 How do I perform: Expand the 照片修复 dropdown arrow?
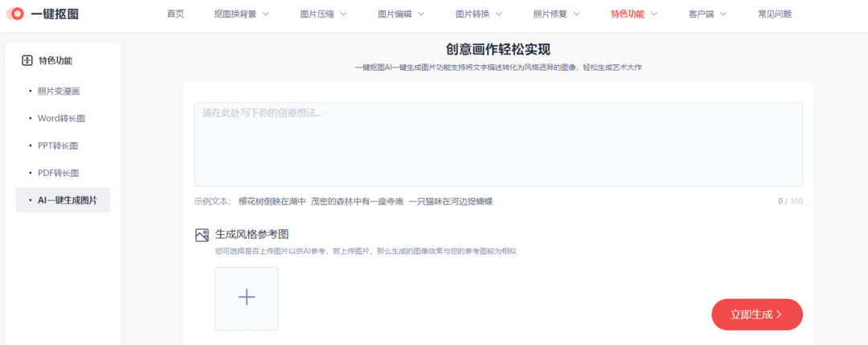pyautogui.click(x=576, y=14)
